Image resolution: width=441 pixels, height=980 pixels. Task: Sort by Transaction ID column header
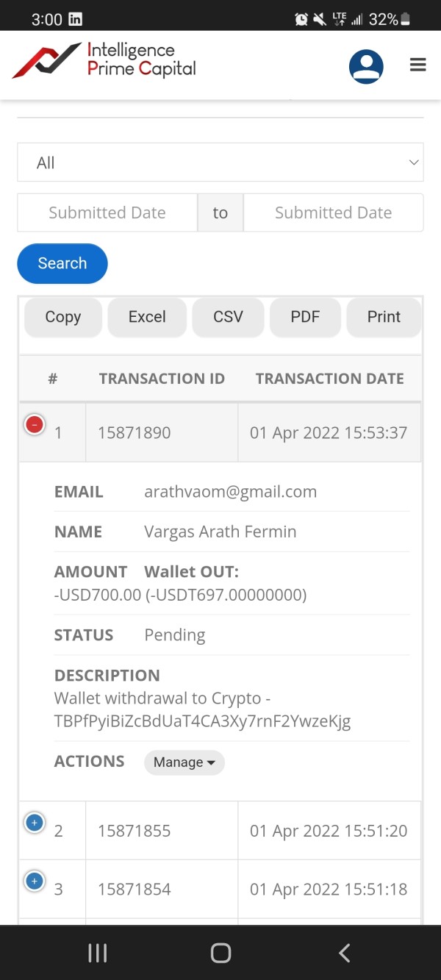tap(162, 379)
